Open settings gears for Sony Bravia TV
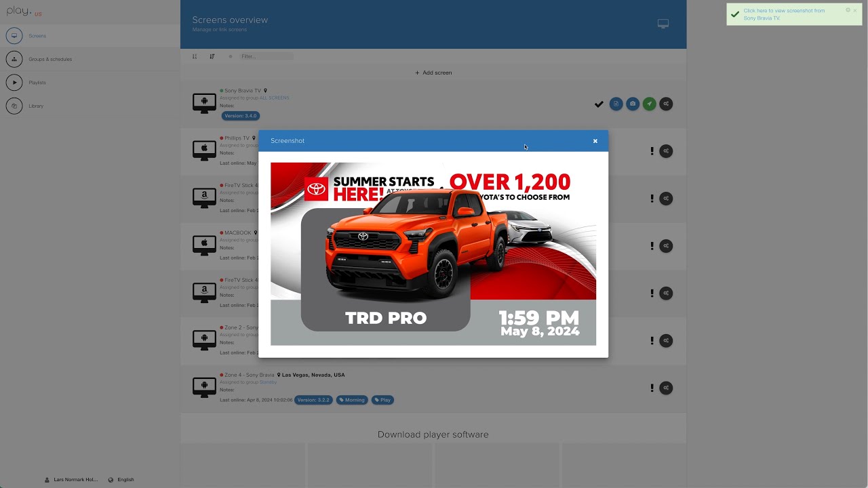Screen dimensions: 868x488 click(667, 104)
